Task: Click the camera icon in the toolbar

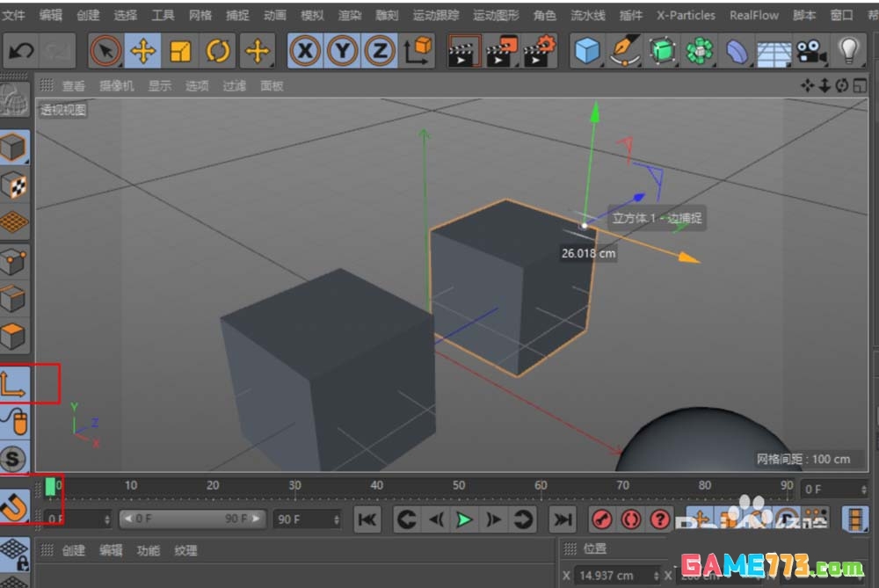Action: click(x=811, y=51)
